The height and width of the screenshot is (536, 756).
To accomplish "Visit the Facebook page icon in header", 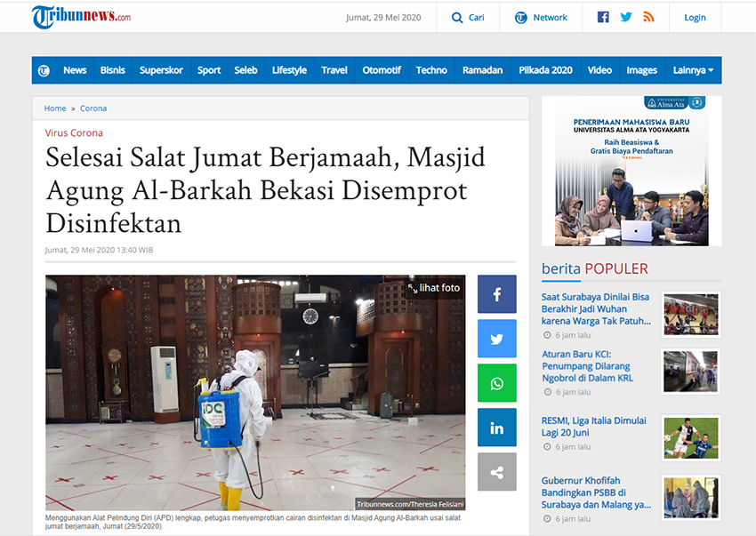I will tap(603, 18).
